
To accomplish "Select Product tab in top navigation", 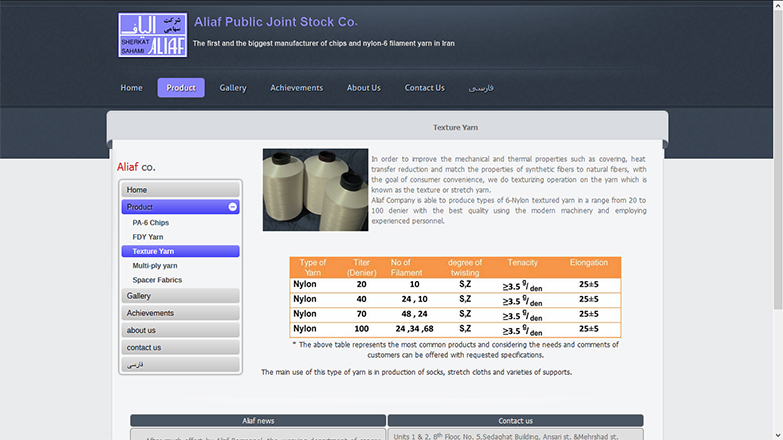I will coord(181,88).
